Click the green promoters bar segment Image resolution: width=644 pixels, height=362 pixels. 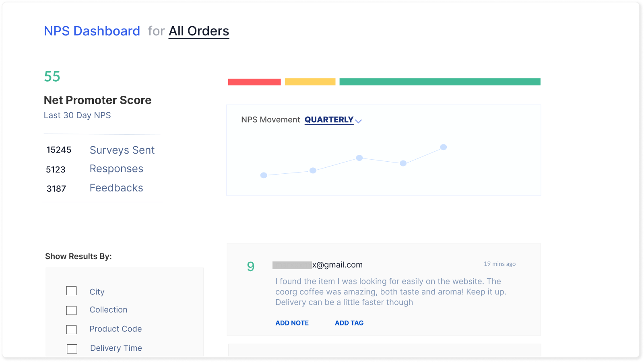[440, 82]
